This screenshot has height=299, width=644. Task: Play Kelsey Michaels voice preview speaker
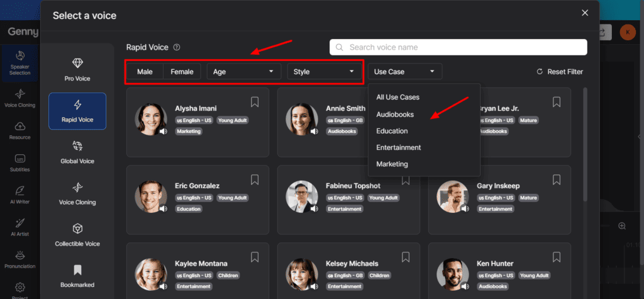pos(314,286)
